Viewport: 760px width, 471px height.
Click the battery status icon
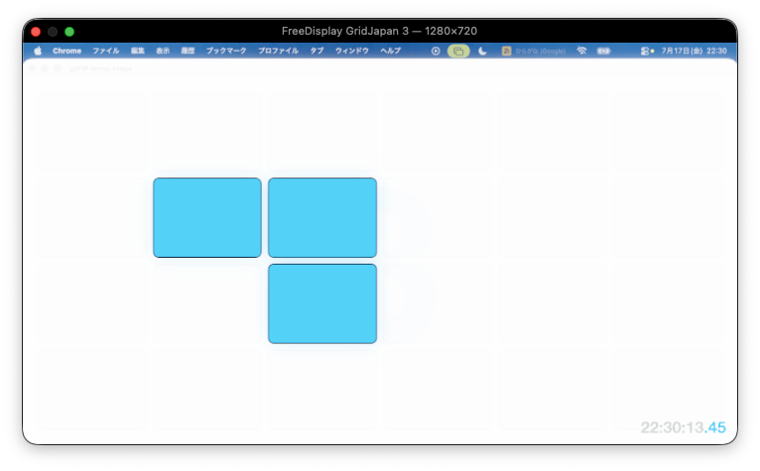(x=603, y=51)
